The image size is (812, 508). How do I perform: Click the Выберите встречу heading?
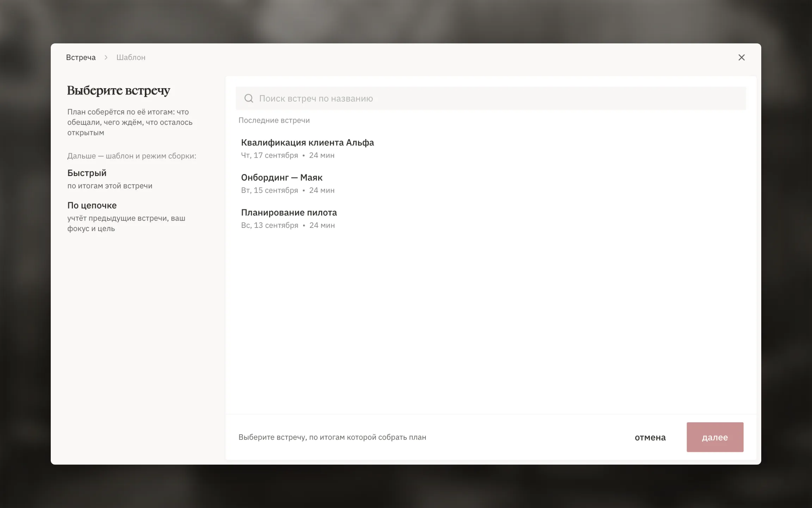(x=119, y=91)
